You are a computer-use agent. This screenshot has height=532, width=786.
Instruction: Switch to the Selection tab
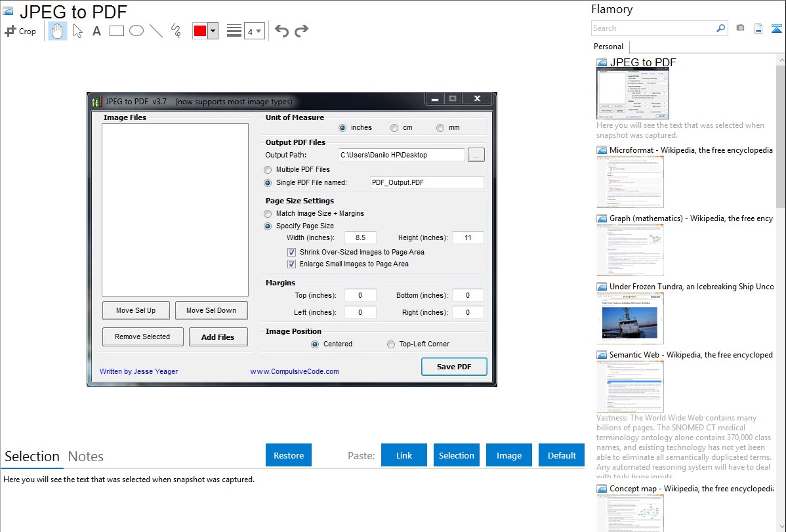point(32,457)
